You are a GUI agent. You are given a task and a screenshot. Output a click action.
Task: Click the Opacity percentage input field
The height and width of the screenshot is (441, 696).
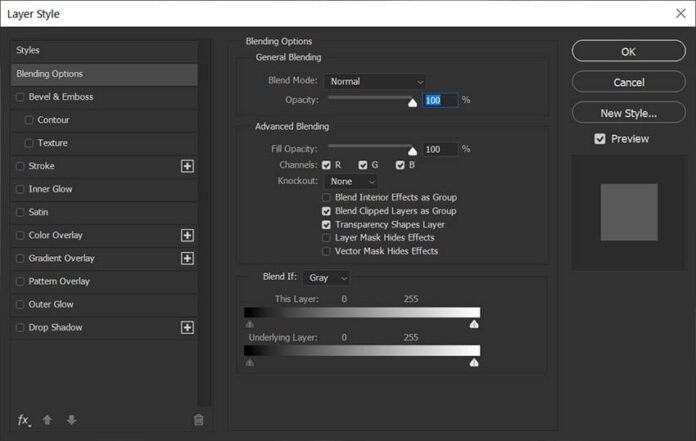pyautogui.click(x=440, y=100)
